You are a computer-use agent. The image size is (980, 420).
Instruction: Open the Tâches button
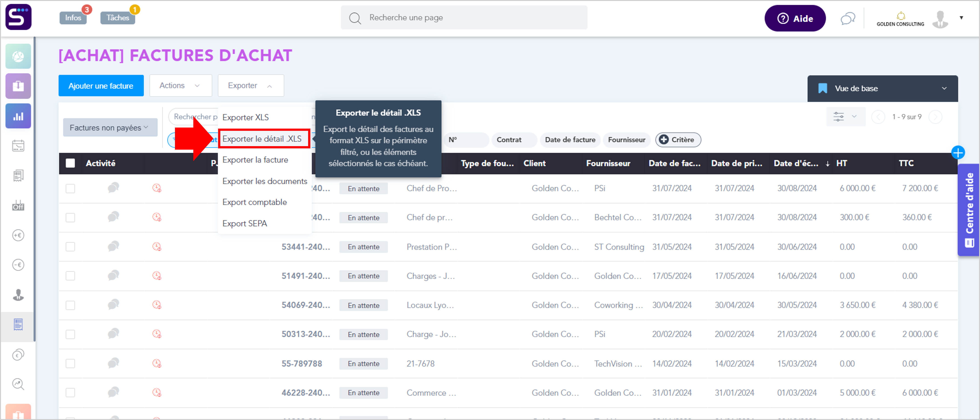pos(118,18)
